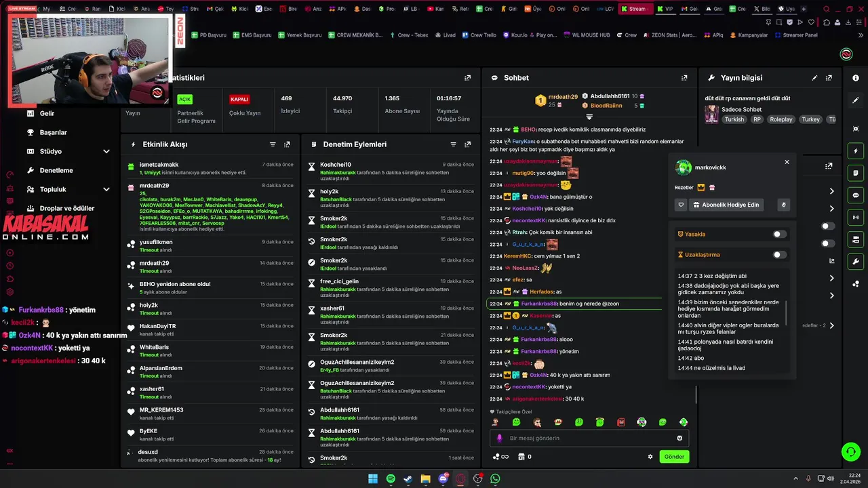The height and width of the screenshot is (488, 868).
Task: Click the MR_KEREM1453 activity entry
Action: 211,413
